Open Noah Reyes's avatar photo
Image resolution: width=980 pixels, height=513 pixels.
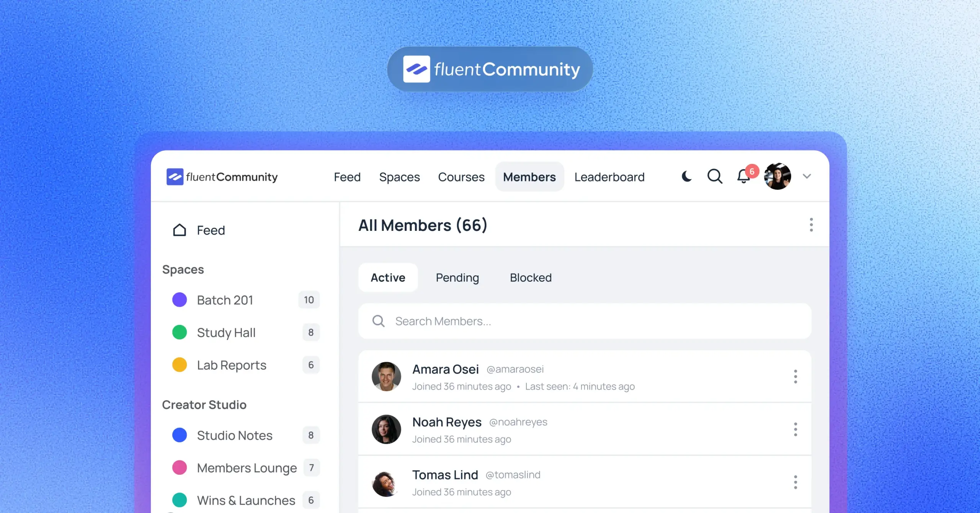click(x=386, y=429)
